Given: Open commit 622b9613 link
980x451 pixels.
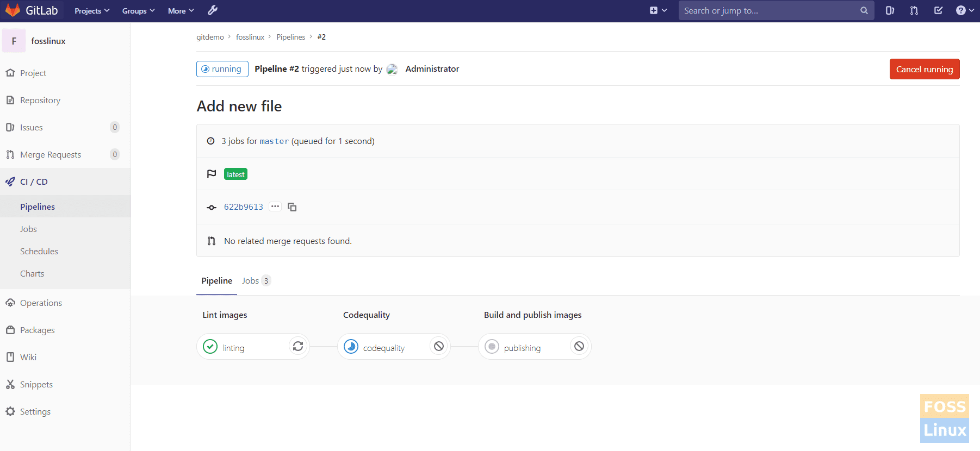Looking at the screenshot, I should (x=243, y=207).
